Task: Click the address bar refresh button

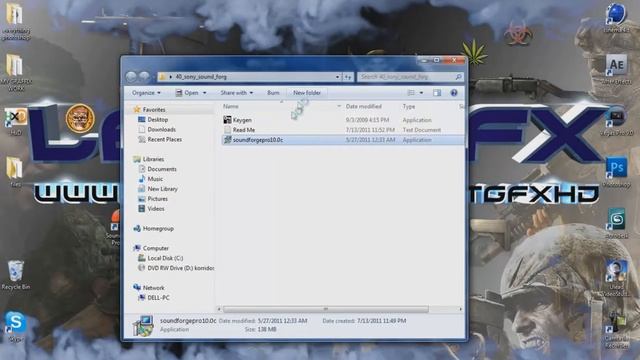Action: [x=348, y=77]
